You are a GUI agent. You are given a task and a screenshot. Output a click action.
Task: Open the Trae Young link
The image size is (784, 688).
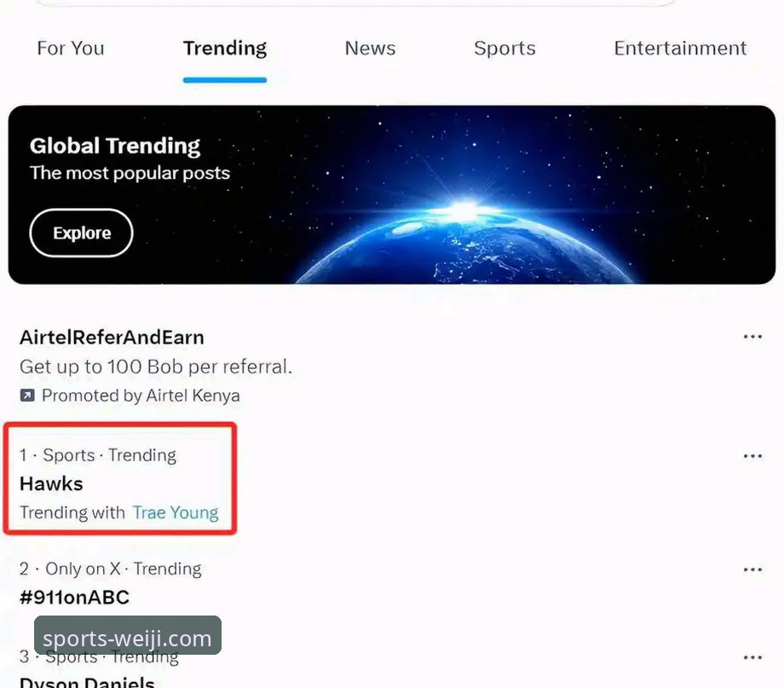(x=176, y=512)
